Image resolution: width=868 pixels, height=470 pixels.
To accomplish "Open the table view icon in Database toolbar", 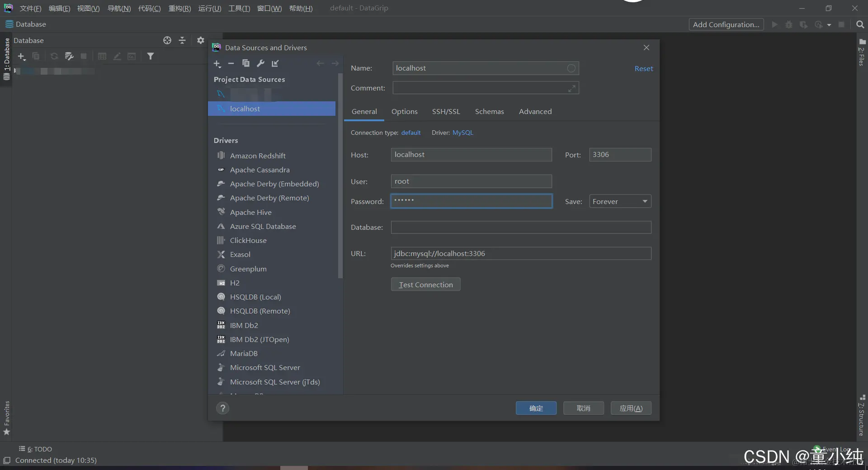I will pyautogui.click(x=102, y=57).
